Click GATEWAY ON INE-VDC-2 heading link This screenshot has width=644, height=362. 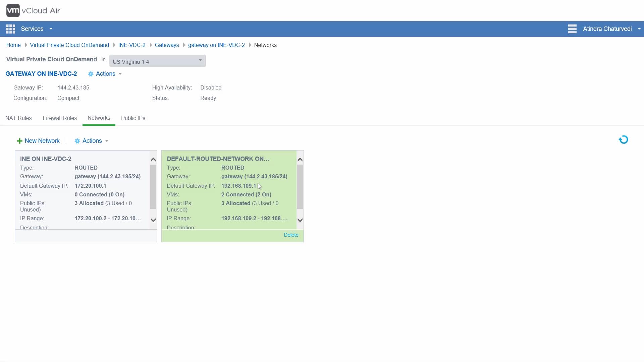tap(41, 74)
